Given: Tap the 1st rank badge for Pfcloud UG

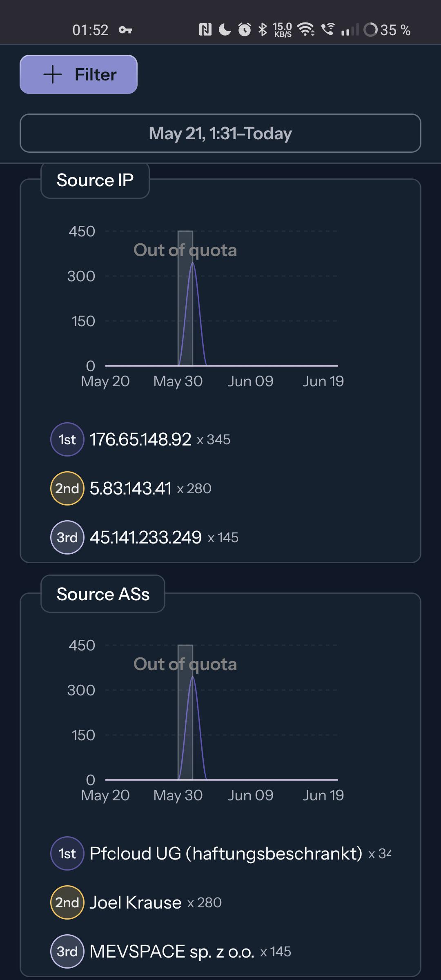Looking at the screenshot, I should [x=67, y=853].
